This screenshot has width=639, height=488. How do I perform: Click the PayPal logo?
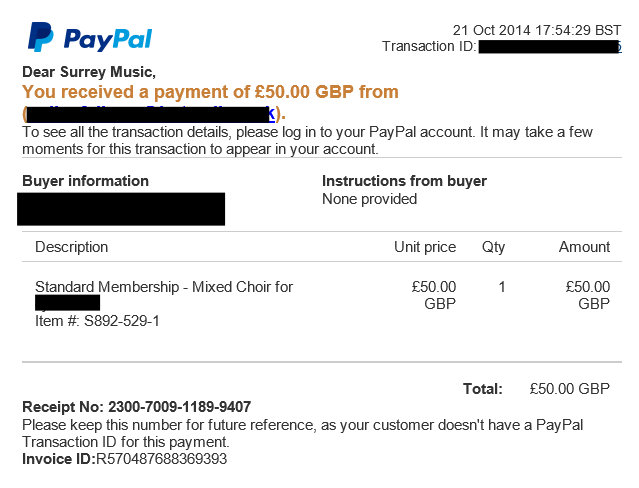click(90, 37)
